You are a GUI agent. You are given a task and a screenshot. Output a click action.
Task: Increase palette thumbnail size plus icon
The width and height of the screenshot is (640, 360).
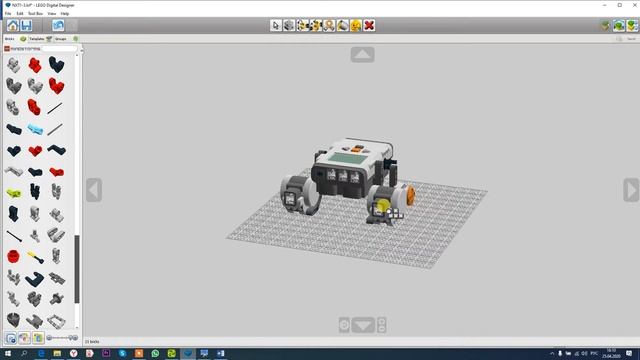point(76,338)
